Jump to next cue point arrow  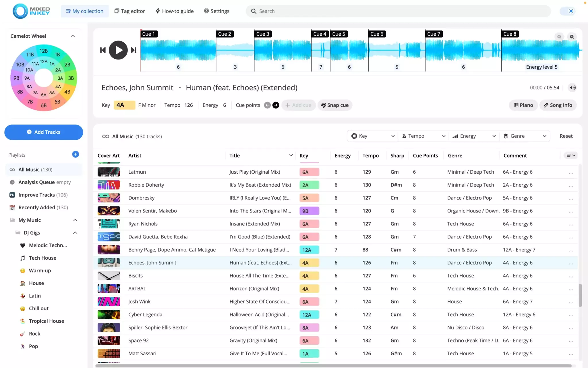[x=276, y=105]
